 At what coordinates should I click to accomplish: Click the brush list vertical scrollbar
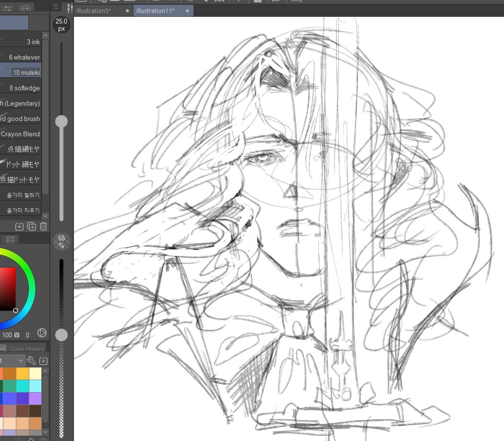point(45,125)
